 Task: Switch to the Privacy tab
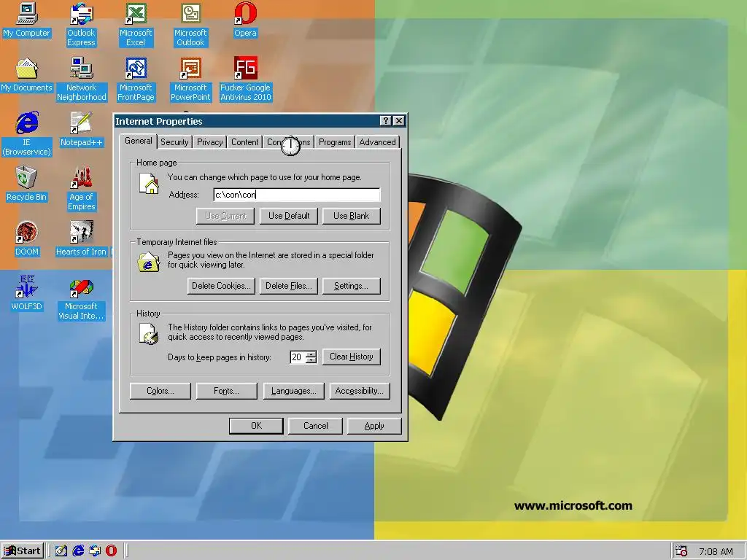[209, 142]
